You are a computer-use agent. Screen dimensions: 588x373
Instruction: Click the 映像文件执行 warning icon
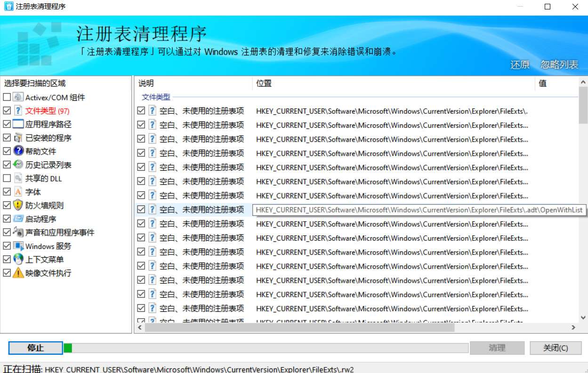point(18,273)
